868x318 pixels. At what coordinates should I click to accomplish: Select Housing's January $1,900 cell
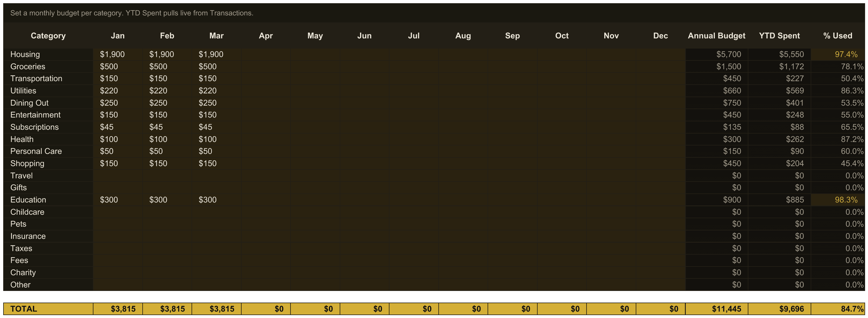(x=118, y=54)
